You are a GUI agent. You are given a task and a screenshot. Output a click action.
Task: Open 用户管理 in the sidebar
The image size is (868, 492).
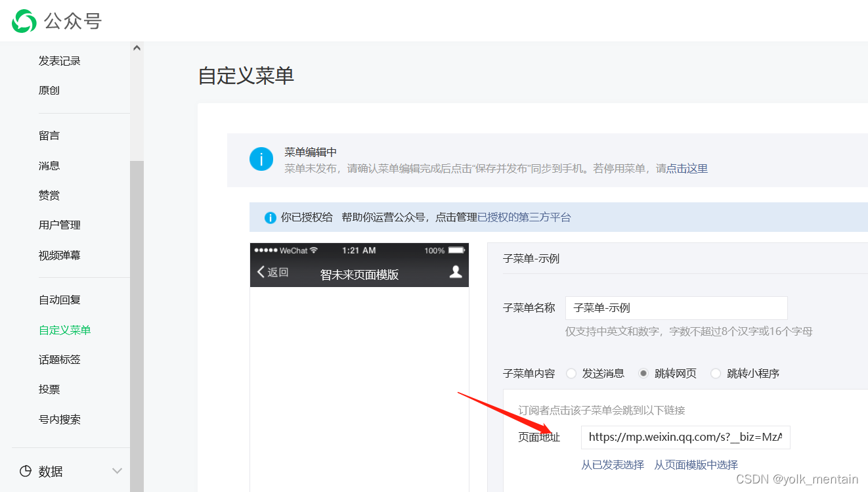click(x=60, y=225)
